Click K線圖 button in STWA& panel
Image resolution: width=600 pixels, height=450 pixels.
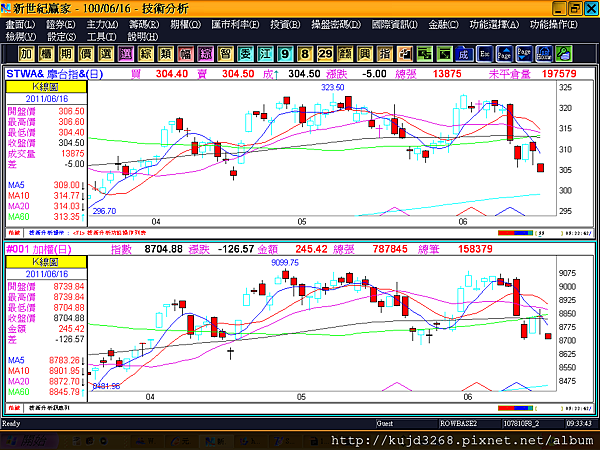[x=46, y=87]
